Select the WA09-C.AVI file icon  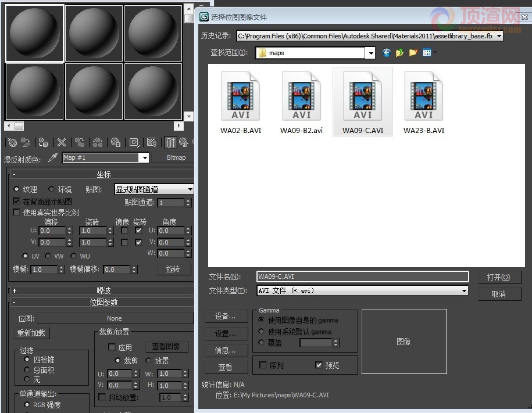click(363, 96)
